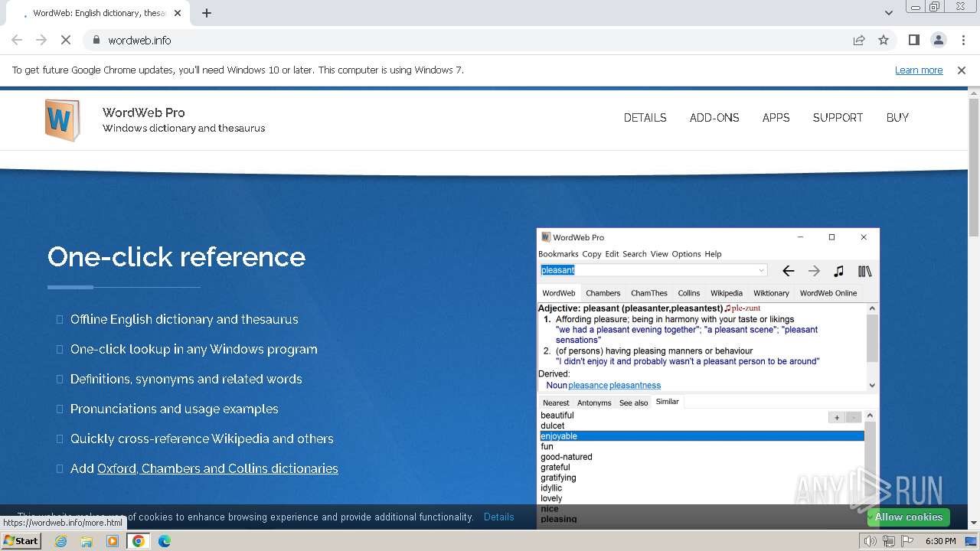Click the music note pronunciation icon

838,271
